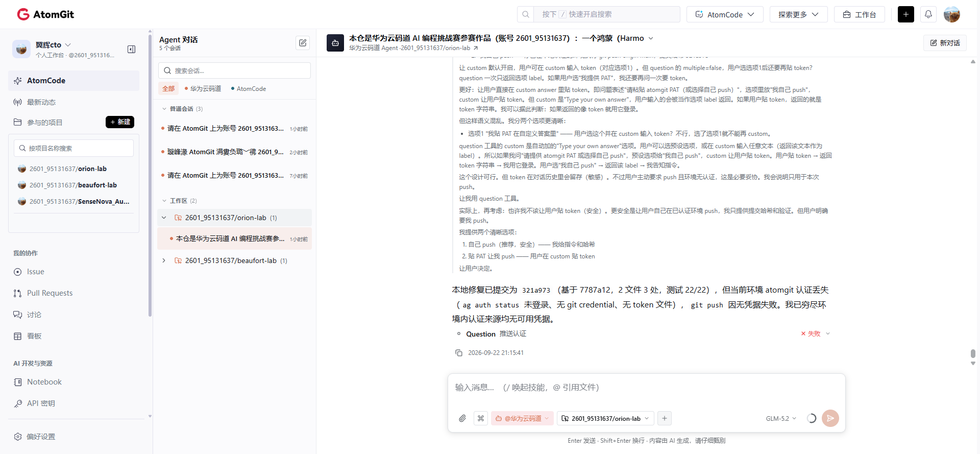Click the loading spinner icon near send

[x=812, y=418]
